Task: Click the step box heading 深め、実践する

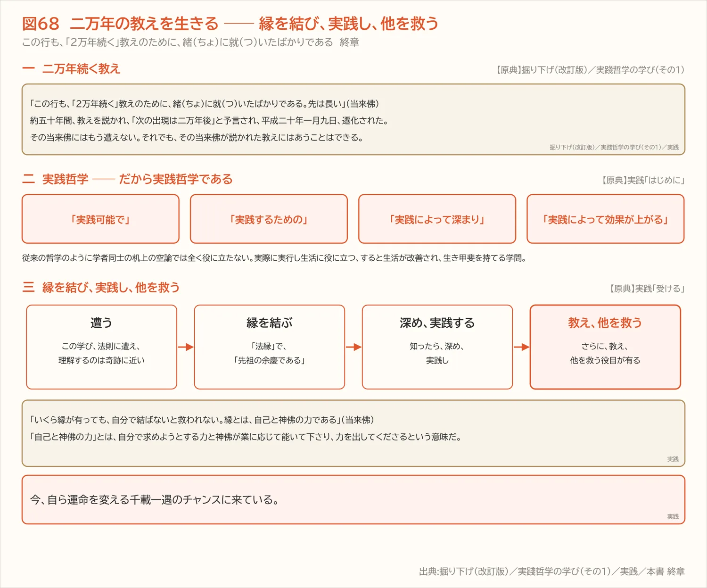Action: click(x=437, y=323)
